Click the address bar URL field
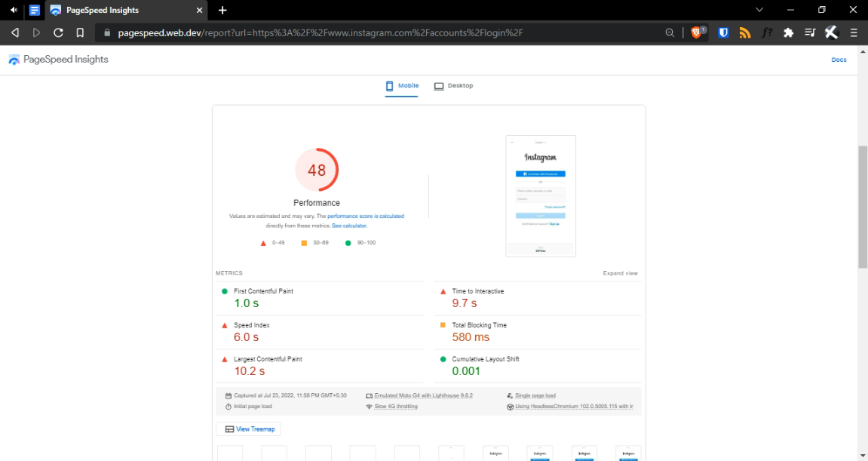The height and width of the screenshot is (461, 868). 377,32
